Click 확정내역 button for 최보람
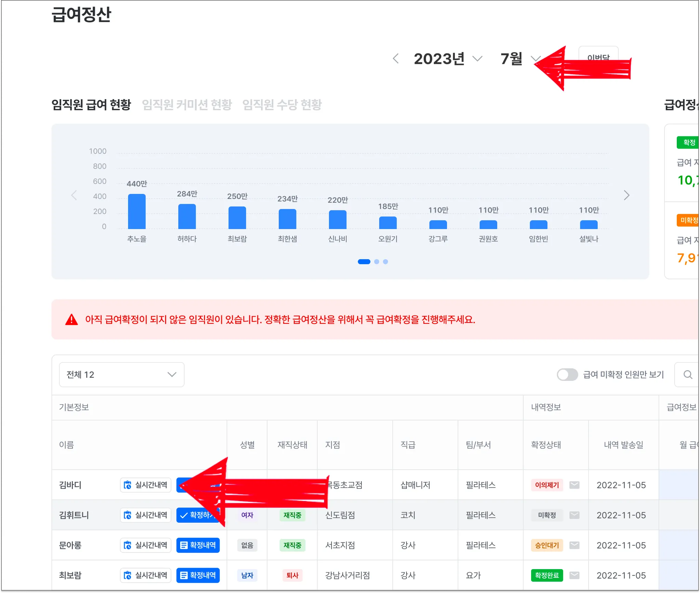The width and height of the screenshot is (700, 593). click(x=198, y=575)
